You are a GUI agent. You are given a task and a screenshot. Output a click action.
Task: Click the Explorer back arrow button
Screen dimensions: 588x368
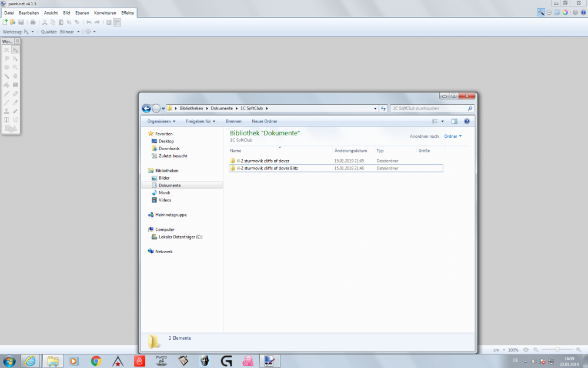[146, 108]
